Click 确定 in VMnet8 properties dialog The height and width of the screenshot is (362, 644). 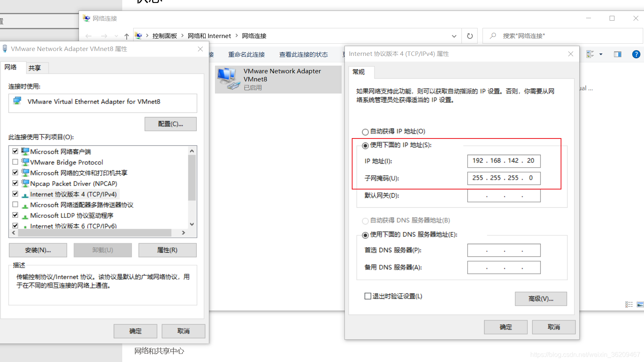click(135, 331)
